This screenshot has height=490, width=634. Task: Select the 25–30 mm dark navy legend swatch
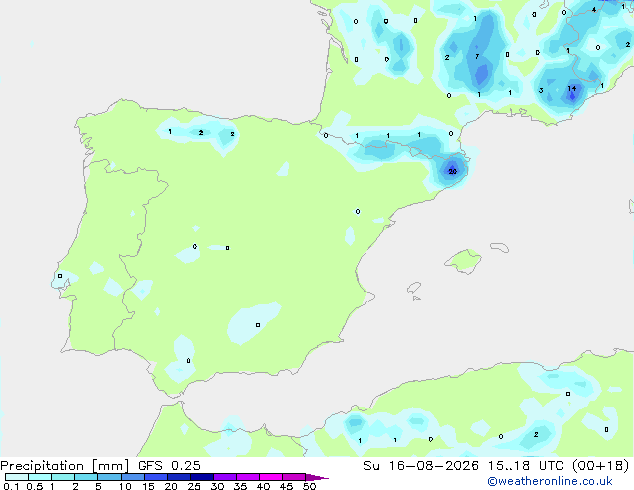click(x=202, y=477)
